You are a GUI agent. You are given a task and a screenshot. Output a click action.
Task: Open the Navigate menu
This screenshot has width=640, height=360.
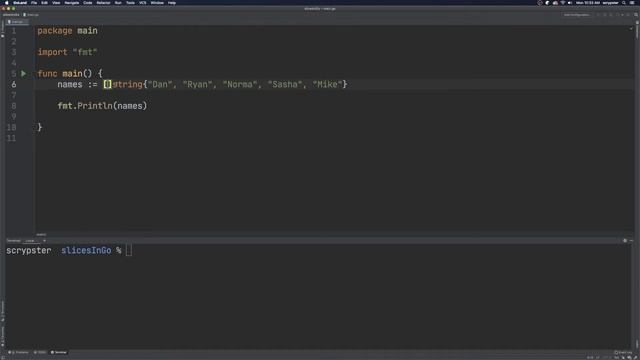click(x=71, y=3)
